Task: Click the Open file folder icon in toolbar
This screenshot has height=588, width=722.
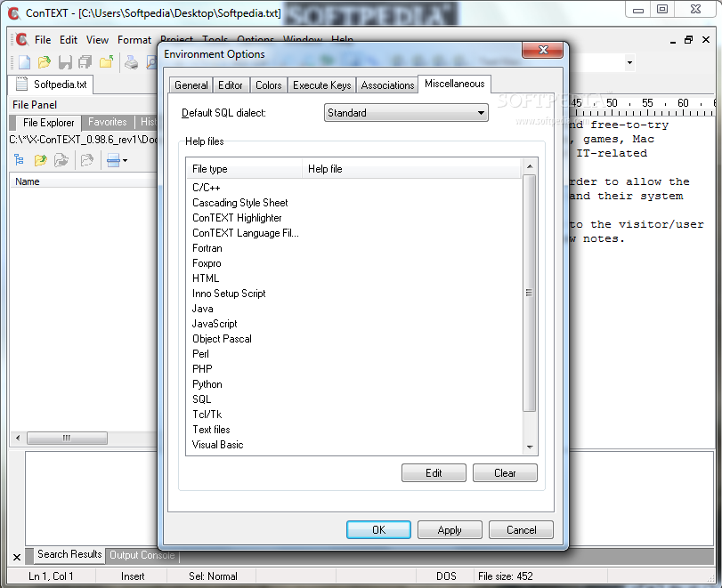Action: (x=45, y=62)
